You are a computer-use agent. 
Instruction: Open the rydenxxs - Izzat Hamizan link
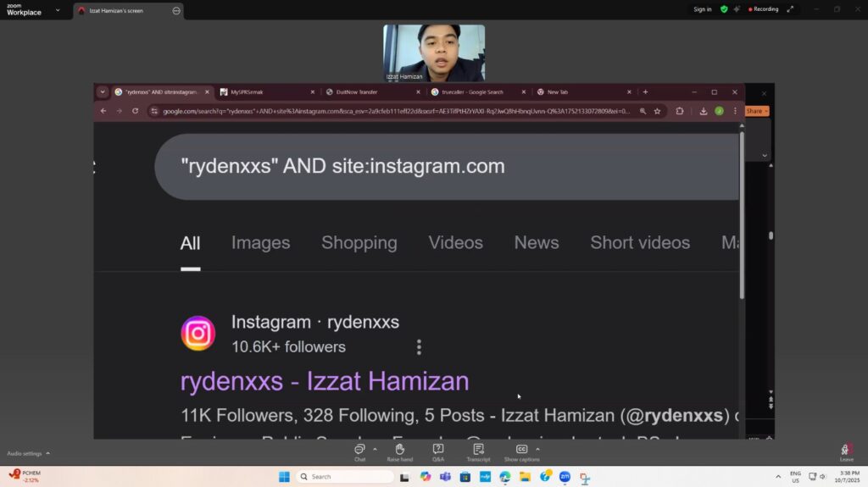pos(325,381)
